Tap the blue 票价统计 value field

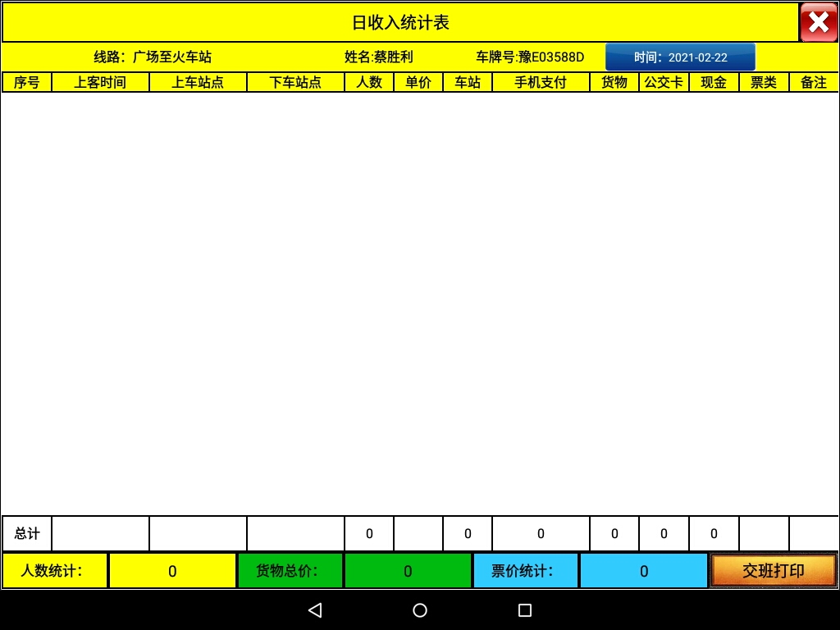(x=643, y=571)
